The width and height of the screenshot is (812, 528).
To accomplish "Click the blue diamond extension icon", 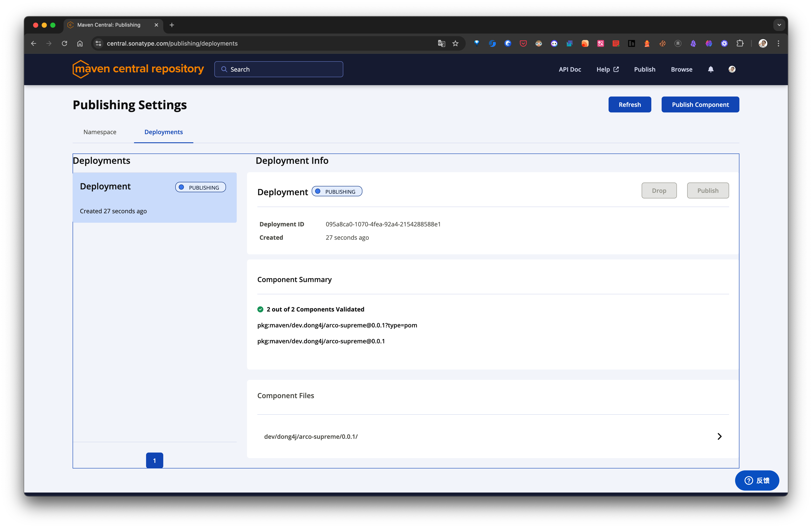I will pos(477,43).
